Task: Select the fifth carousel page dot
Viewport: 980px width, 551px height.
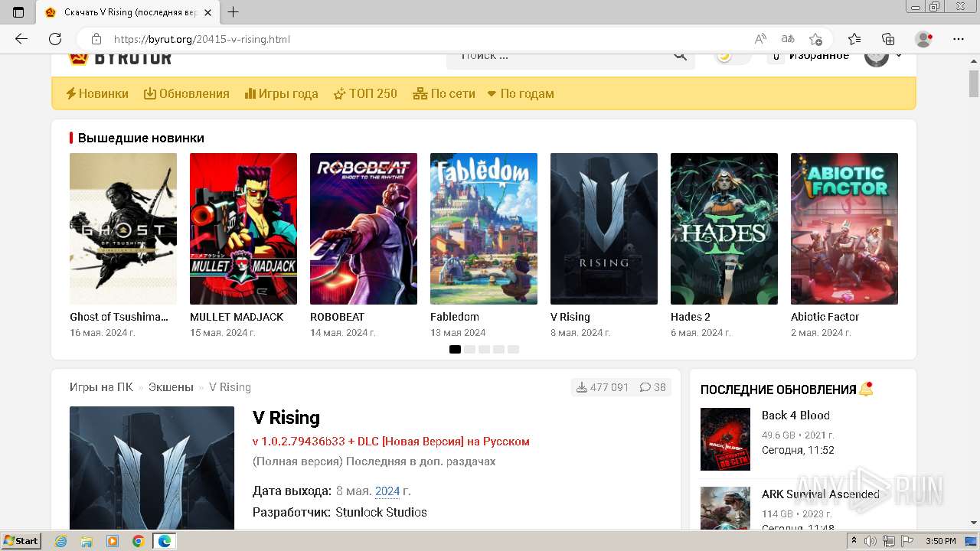Action: pos(513,349)
